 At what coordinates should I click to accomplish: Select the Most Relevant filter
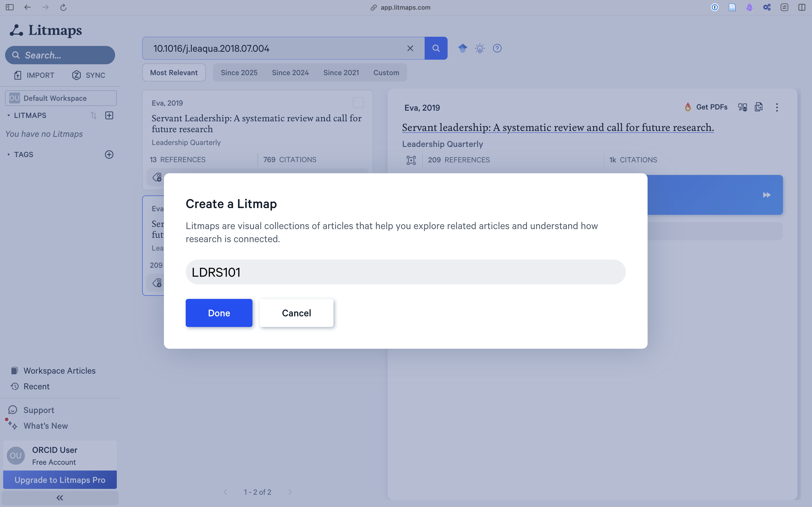click(174, 72)
